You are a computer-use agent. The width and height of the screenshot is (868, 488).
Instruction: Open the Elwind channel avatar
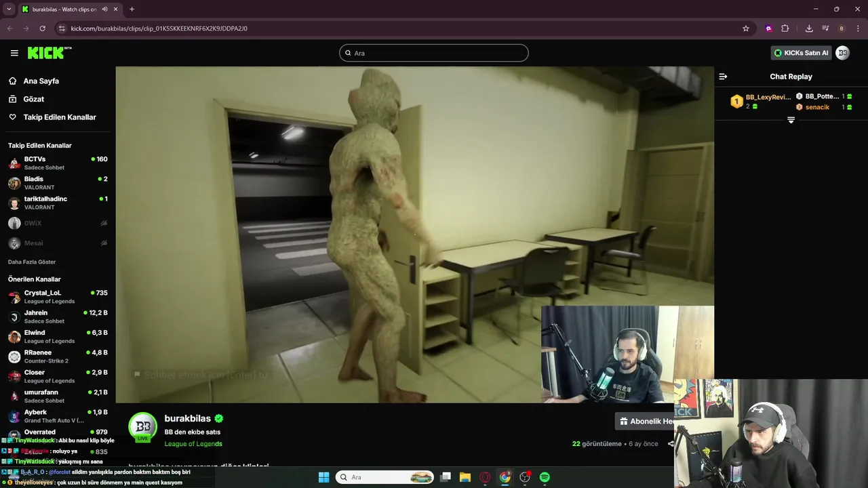(14, 337)
